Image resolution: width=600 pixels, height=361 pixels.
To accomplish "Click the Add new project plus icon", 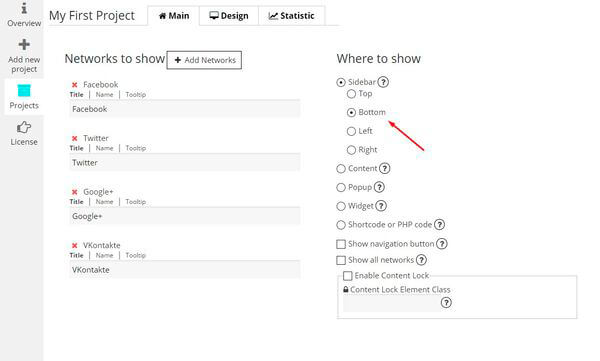I will [x=24, y=44].
